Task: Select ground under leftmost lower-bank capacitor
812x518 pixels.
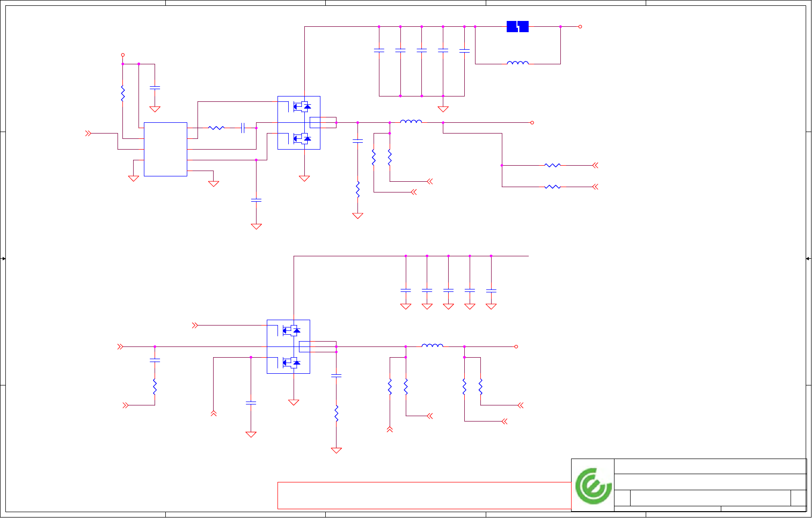Action: 406,307
